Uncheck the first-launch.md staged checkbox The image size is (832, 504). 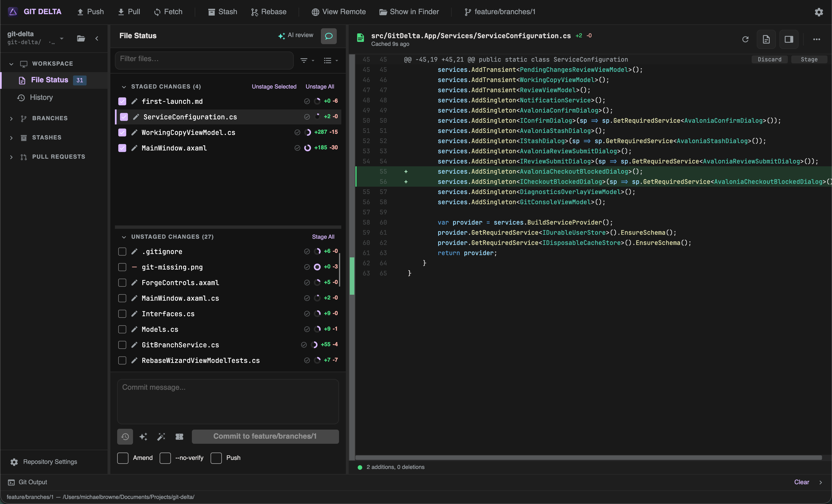click(122, 101)
